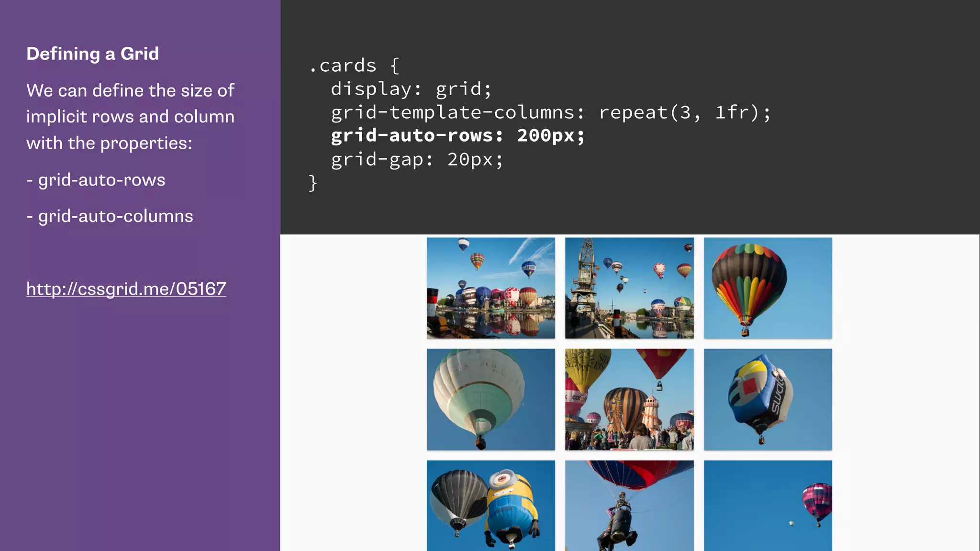Screen dimensions: 980x551
Task: Select the distant pink balloon photo
Action: pos(768,506)
